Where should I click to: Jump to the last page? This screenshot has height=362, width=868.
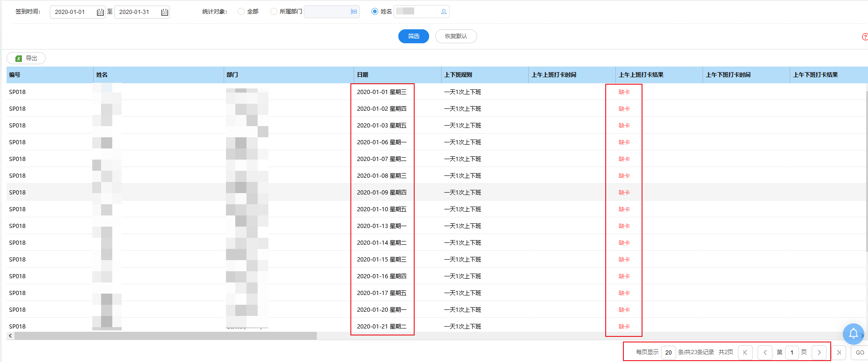(838, 352)
